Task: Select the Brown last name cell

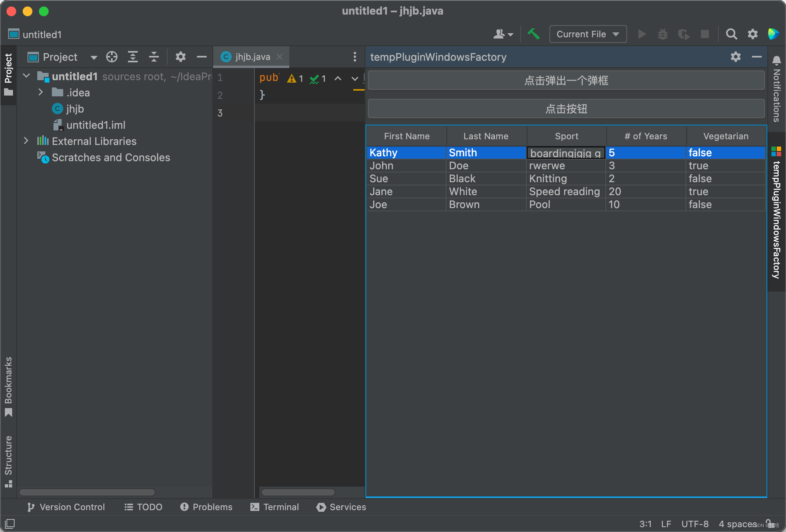Action: [486, 204]
